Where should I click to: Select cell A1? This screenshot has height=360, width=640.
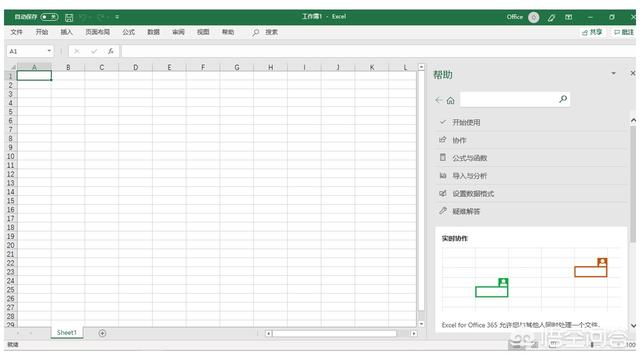[34, 76]
